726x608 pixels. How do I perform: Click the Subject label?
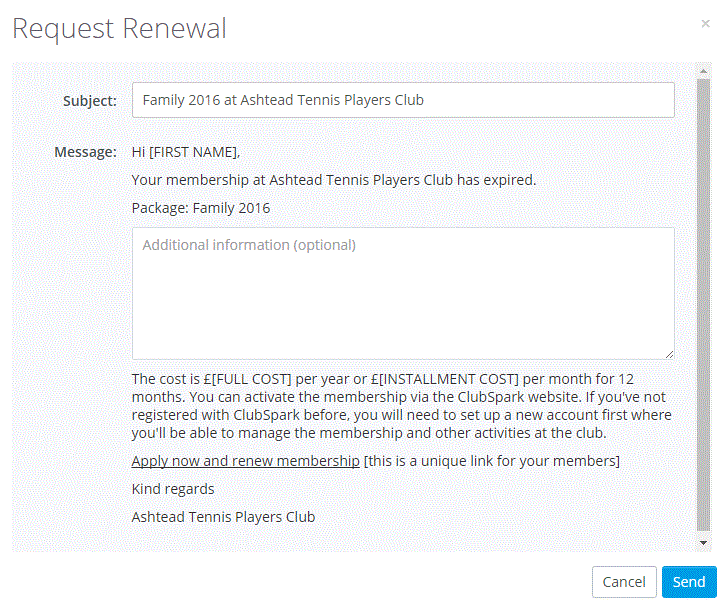point(89,100)
